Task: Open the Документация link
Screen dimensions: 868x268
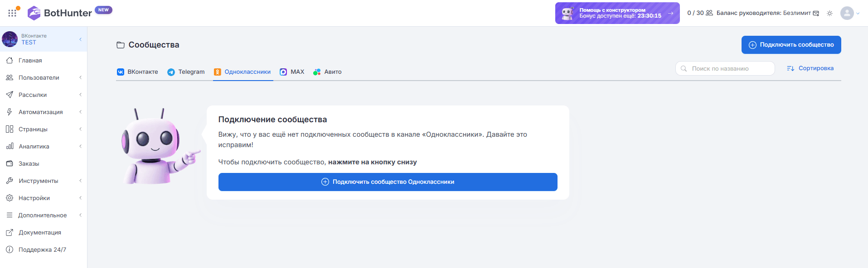Action: pos(44,232)
